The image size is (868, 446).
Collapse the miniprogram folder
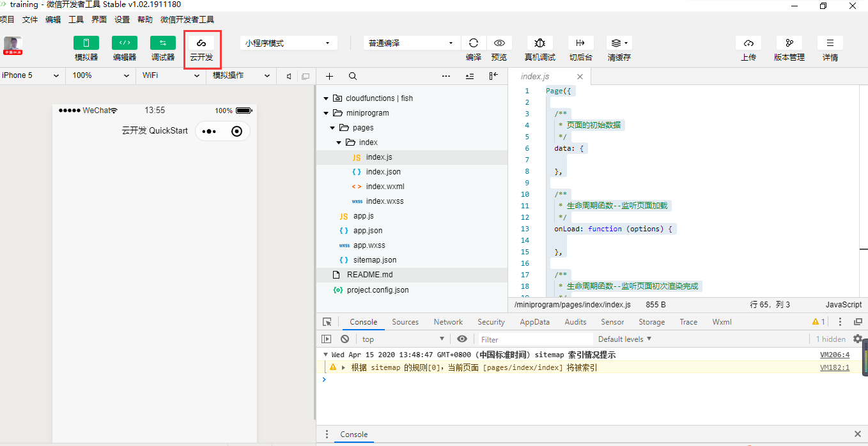pyautogui.click(x=326, y=113)
